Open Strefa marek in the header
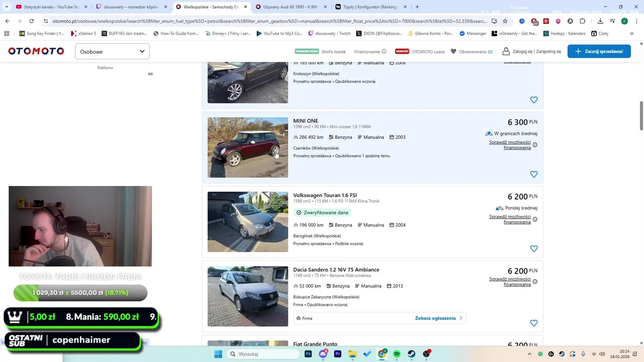 click(334, 51)
